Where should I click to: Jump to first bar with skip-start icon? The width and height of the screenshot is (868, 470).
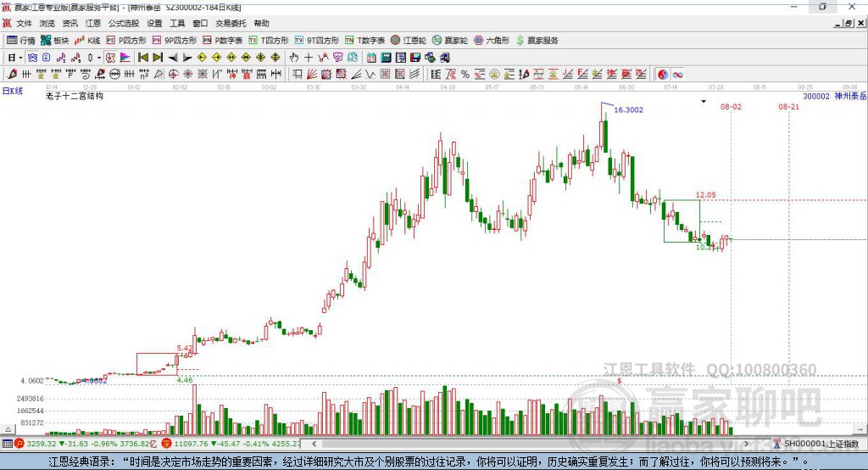(x=142, y=58)
